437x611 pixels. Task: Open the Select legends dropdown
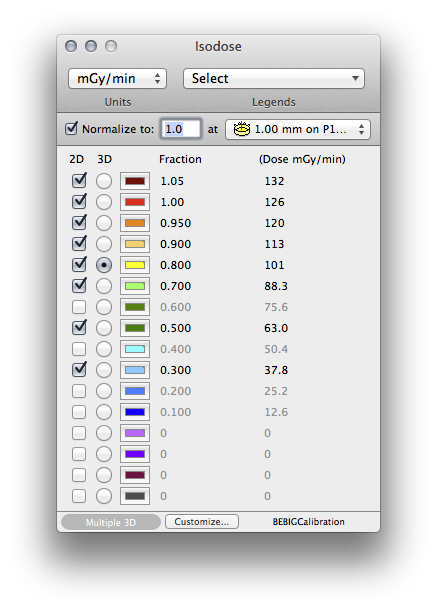(x=274, y=79)
